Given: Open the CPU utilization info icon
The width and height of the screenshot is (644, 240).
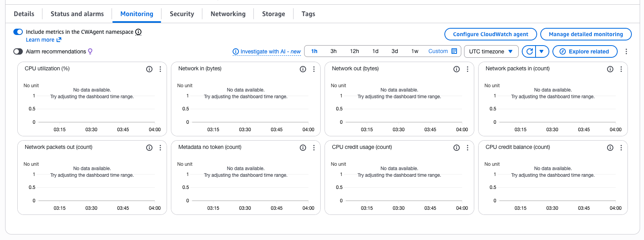Looking at the screenshot, I should click(149, 69).
